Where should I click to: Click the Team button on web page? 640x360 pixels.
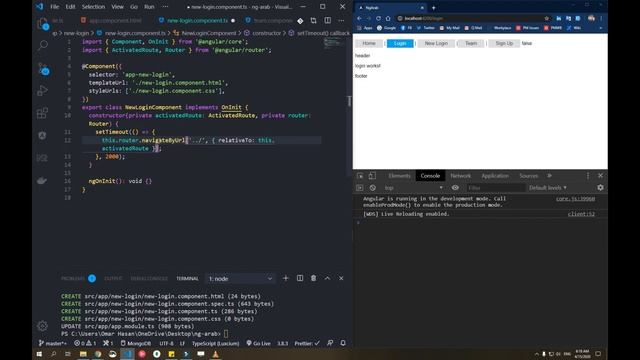[x=471, y=43]
